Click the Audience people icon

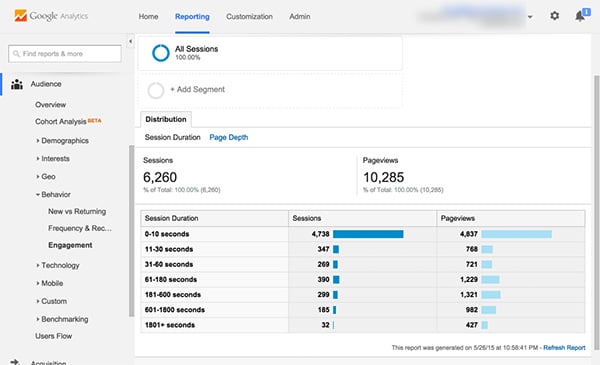click(16, 84)
